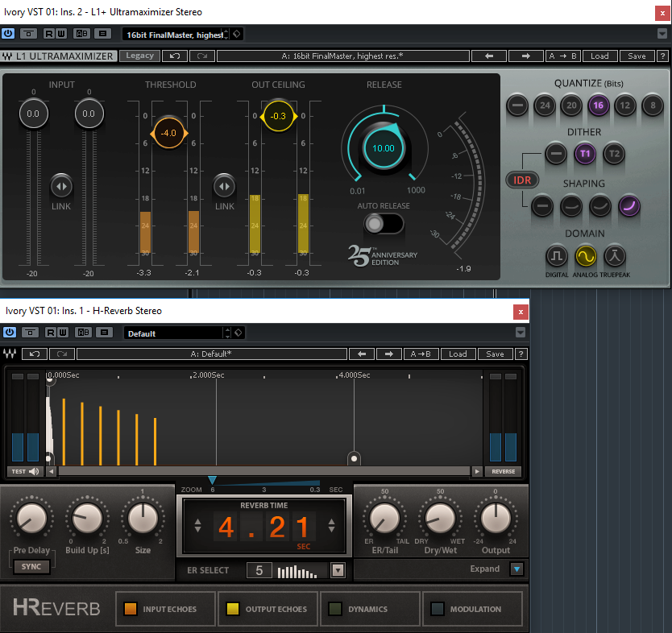Open the ER Select dropdown arrow
Image resolution: width=672 pixels, height=633 pixels.
click(x=338, y=570)
